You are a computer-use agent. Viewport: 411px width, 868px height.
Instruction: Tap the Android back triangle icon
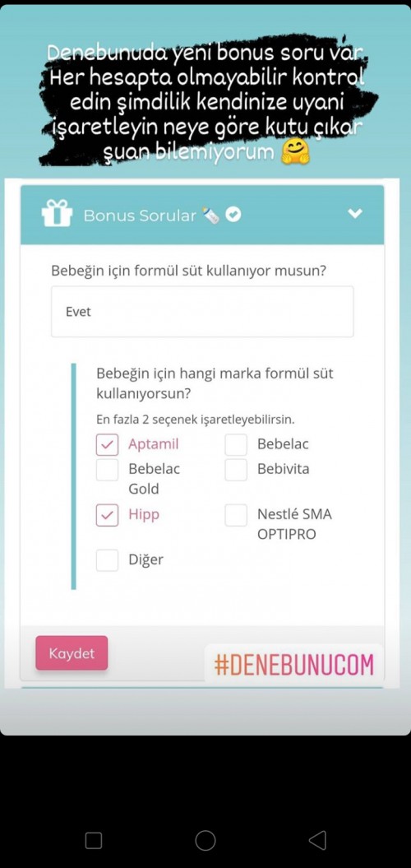click(317, 840)
